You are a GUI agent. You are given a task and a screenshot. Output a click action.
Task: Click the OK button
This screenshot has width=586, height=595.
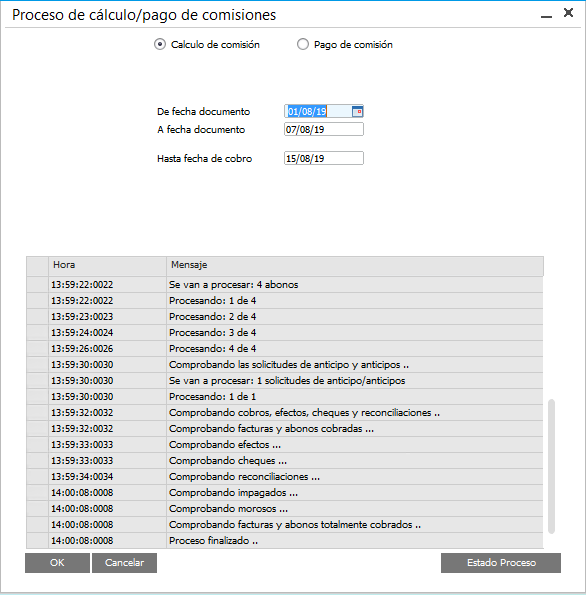coord(57,563)
